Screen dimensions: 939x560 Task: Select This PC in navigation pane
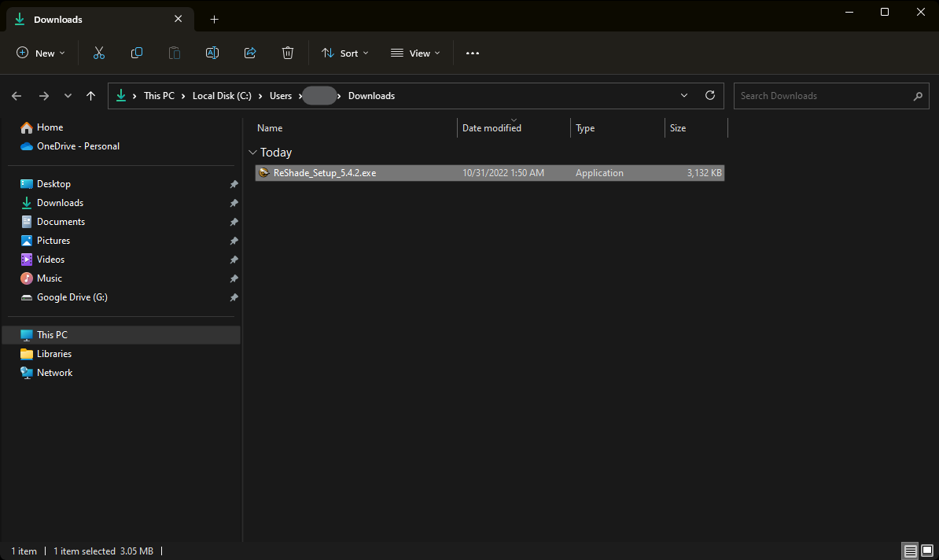tap(122, 335)
